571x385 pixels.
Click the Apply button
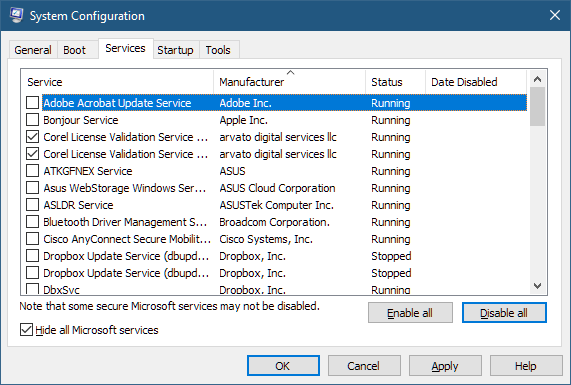point(445,366)
